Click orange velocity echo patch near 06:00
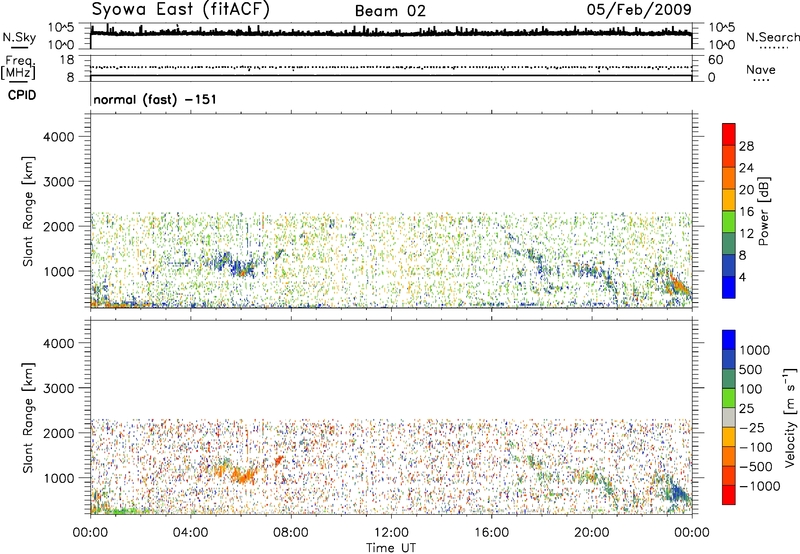This screenshot has width=800, height=554. (x=244, y=475)
